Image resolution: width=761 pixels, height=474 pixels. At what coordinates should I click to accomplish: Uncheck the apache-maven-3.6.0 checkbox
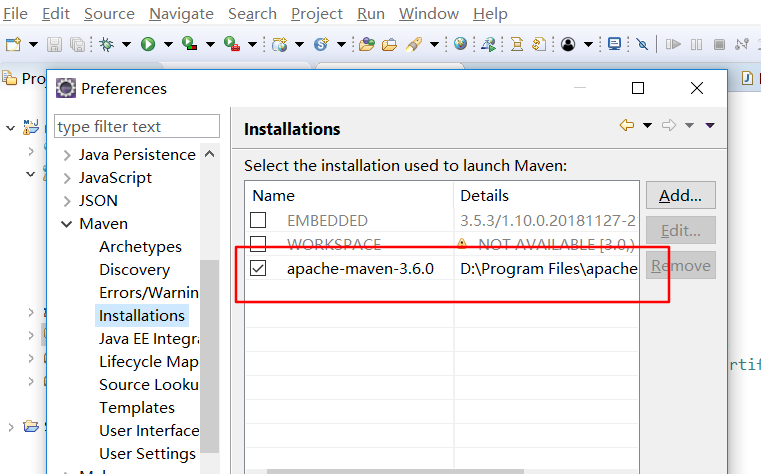tap(258, 268)
